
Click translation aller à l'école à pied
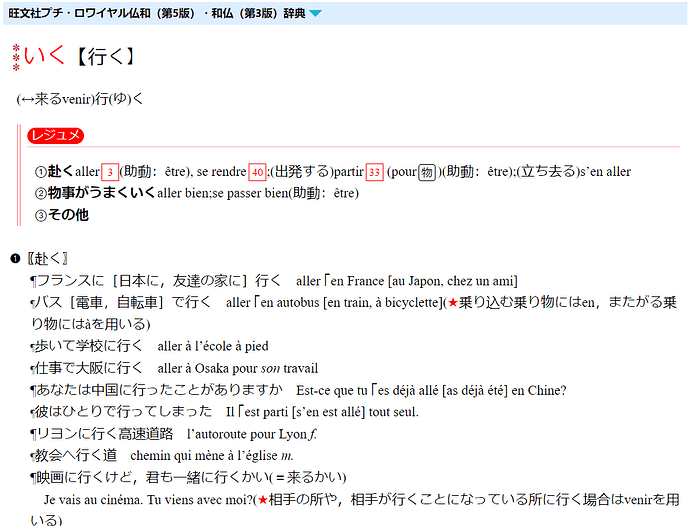coord(213,346)
